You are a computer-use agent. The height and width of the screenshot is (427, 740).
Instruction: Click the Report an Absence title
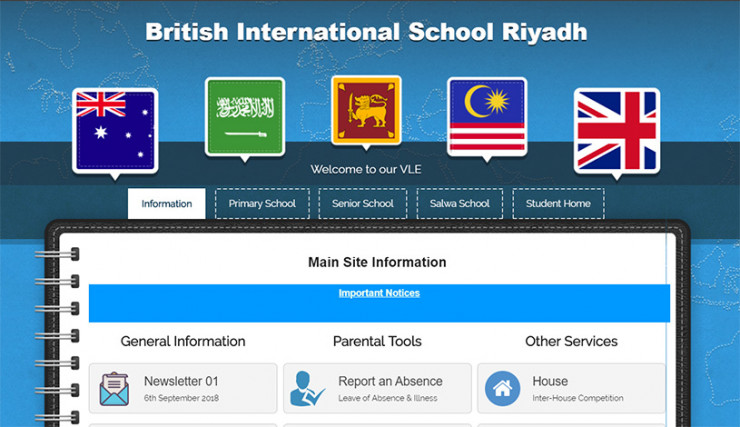390,381
